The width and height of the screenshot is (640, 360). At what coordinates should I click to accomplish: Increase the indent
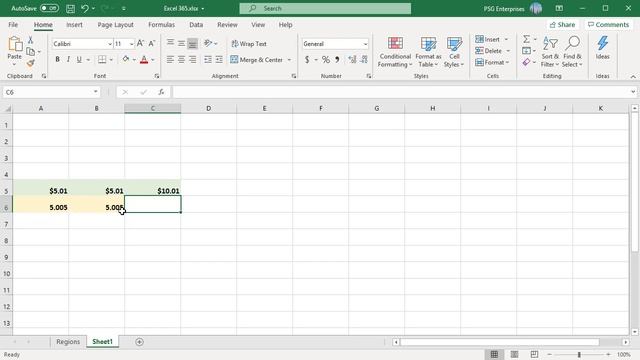tap(219, 60)
